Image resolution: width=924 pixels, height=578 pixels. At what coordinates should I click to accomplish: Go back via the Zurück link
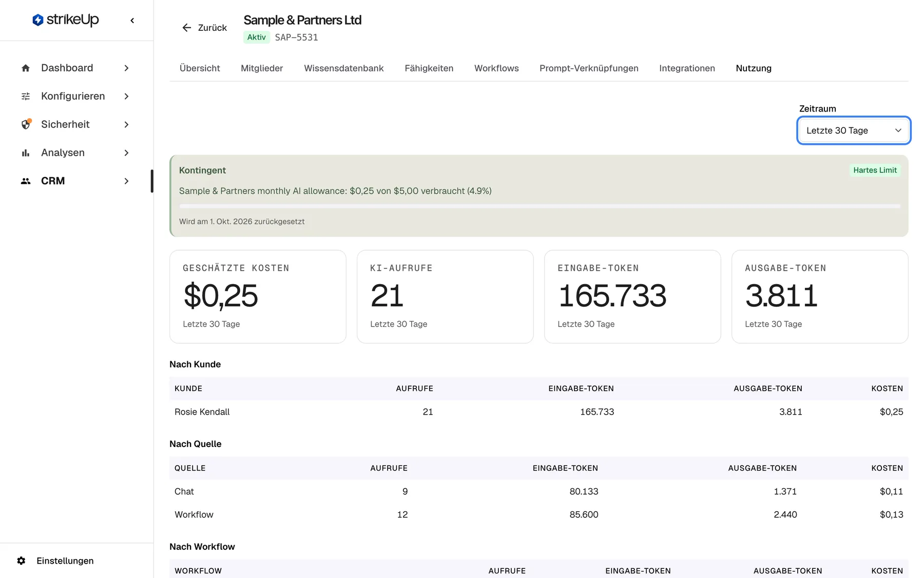[x=204, y=28]
